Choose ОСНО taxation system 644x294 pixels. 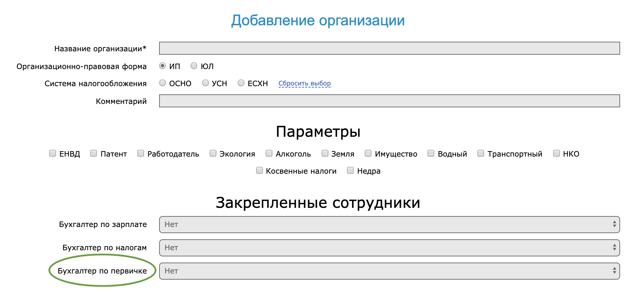coord(163,83)
